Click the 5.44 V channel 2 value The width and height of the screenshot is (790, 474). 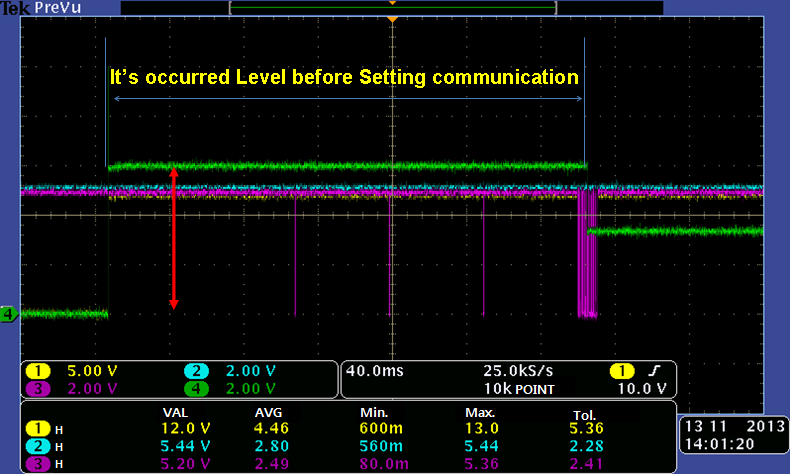pos(185,446)
